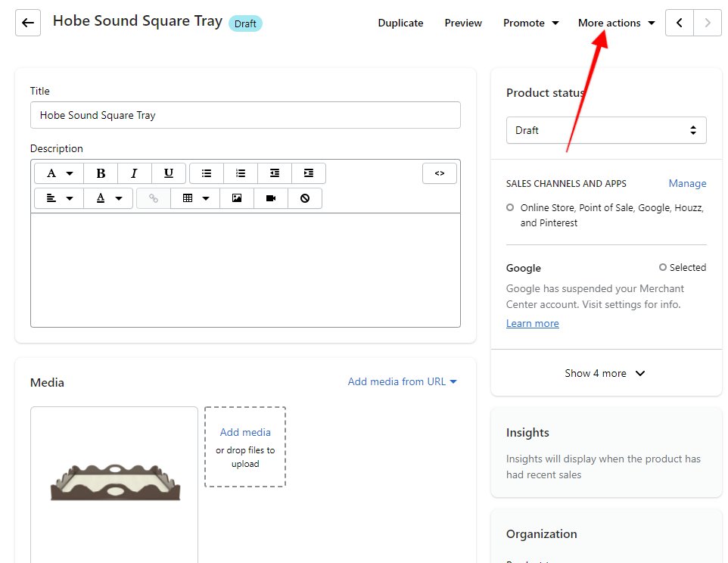Image resolution: width=728 pixels, height=563 pixels.
Task: Open the Promote menu
Action: click(530, 23)
